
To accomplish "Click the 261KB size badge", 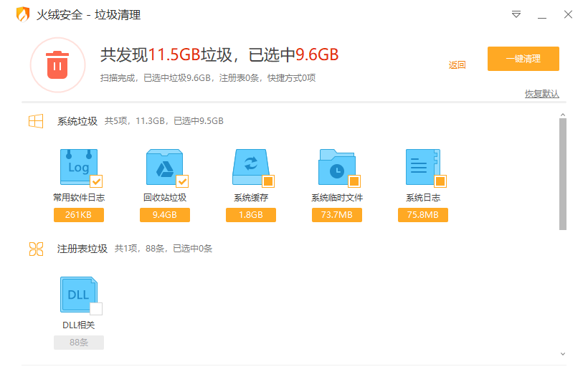I will (79, 215).
